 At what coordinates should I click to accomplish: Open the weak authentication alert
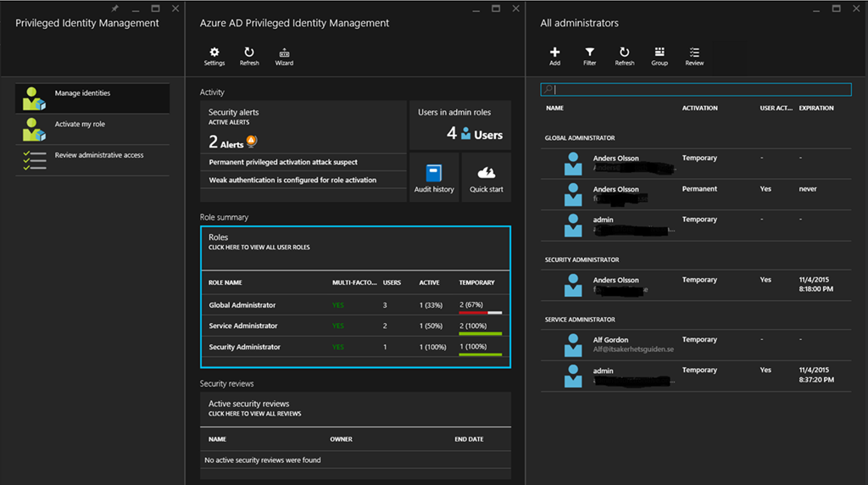(x=292, y=180)
